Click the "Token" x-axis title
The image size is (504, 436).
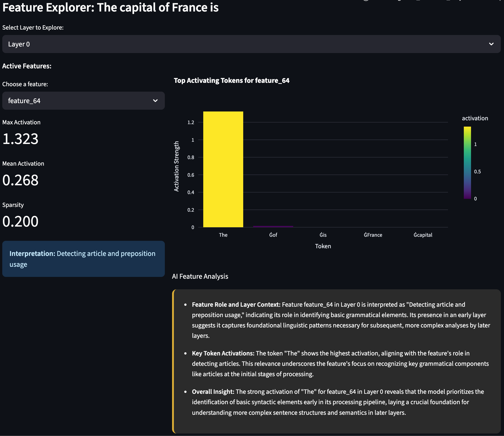coord(323,246)
